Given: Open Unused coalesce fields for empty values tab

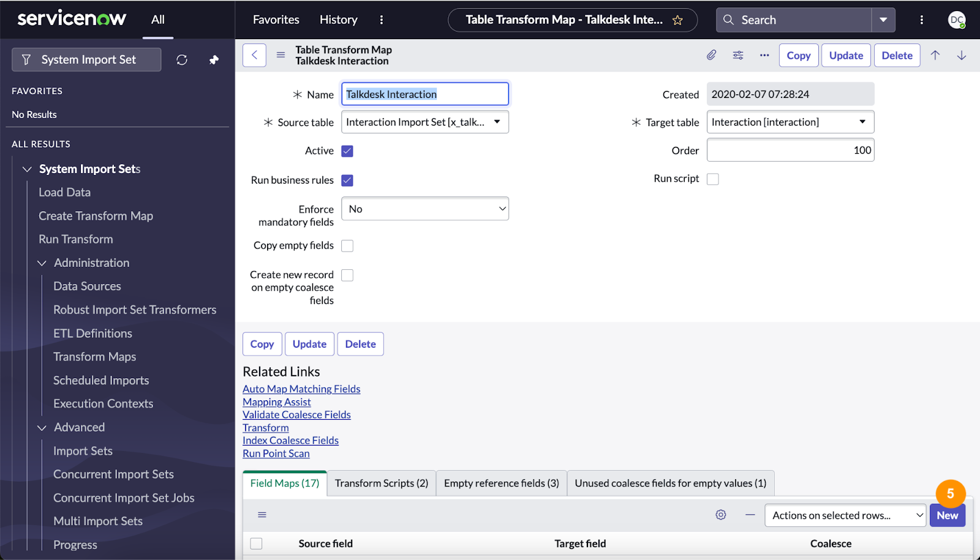Looking at the screenshot, I should pyautogui.click(x=671, y=483).
